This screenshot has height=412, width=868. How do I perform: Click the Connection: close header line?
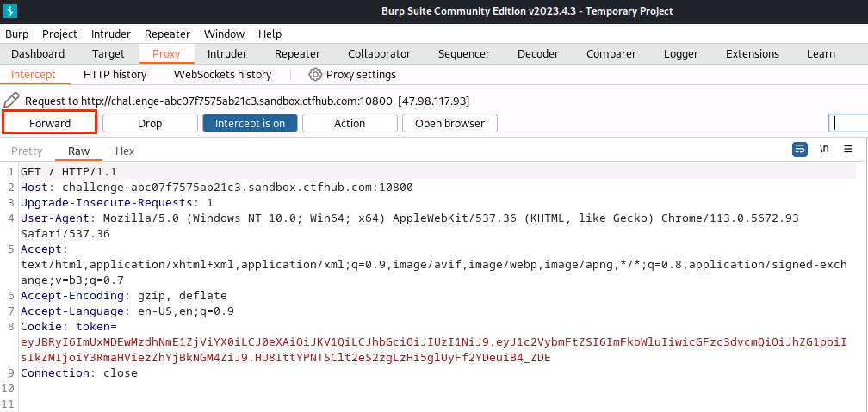pyautogui.click(x=78, y=373)
